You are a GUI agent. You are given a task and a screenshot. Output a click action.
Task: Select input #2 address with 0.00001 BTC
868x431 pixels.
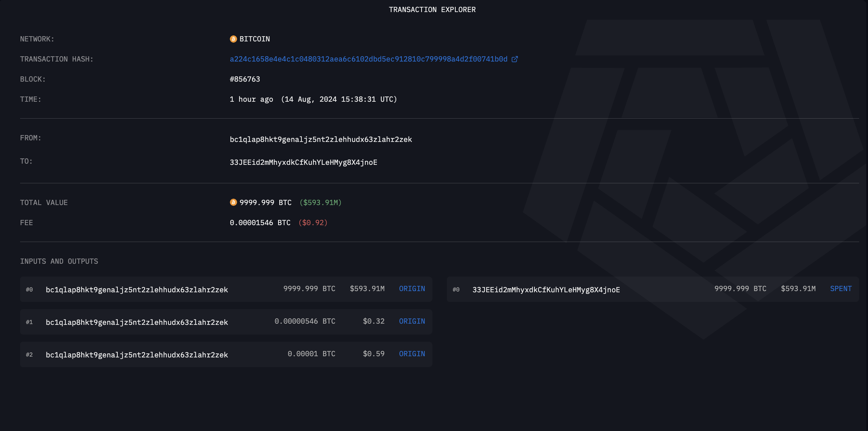pos(137,355)
